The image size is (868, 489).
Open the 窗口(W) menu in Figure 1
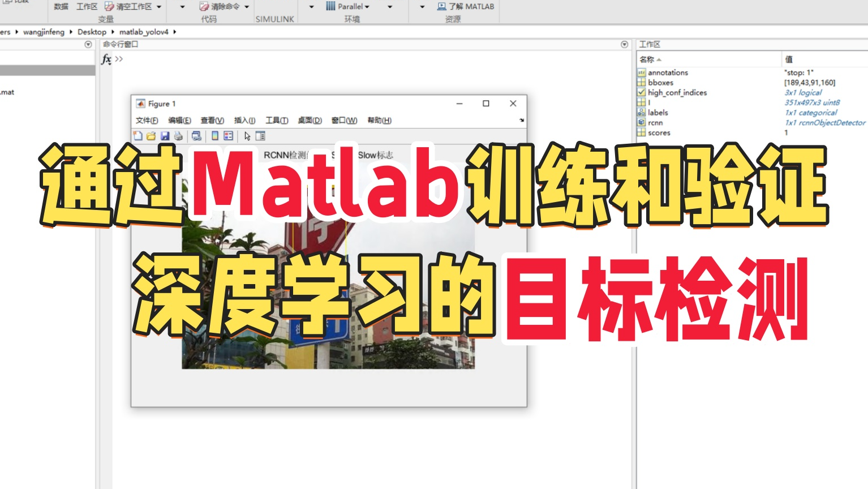click(x=344, y=120)
